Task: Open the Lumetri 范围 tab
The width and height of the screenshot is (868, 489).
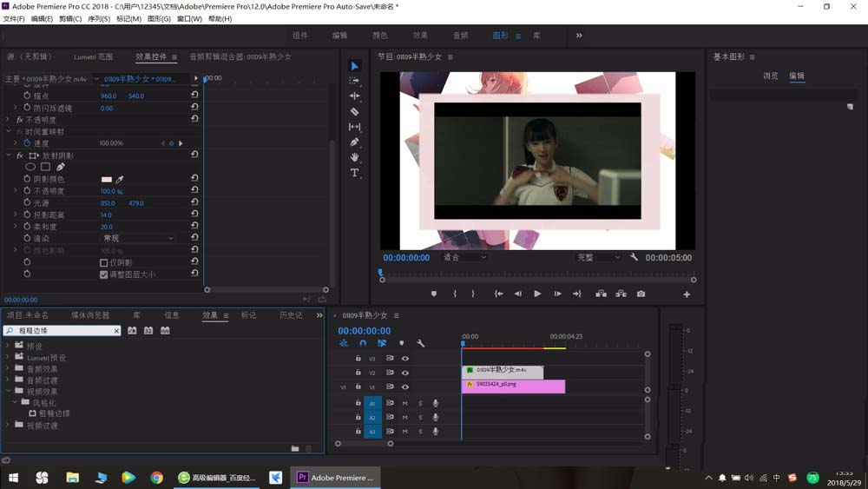Action: tap(93, 56)
